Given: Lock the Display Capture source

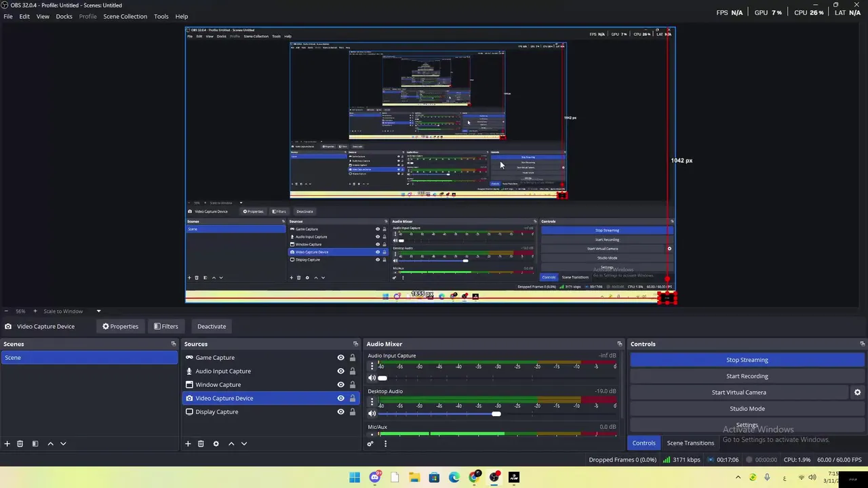Looking at the screenshot, I should (x=352, y=412).
